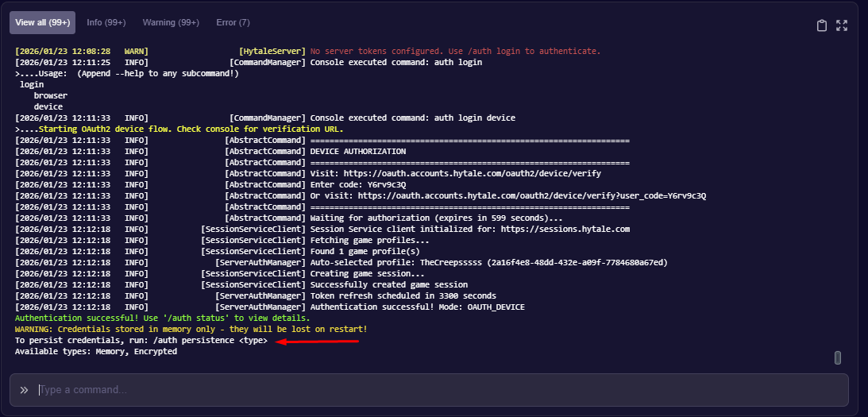Focus the 'Type a command...' input field

click(437, 390)
